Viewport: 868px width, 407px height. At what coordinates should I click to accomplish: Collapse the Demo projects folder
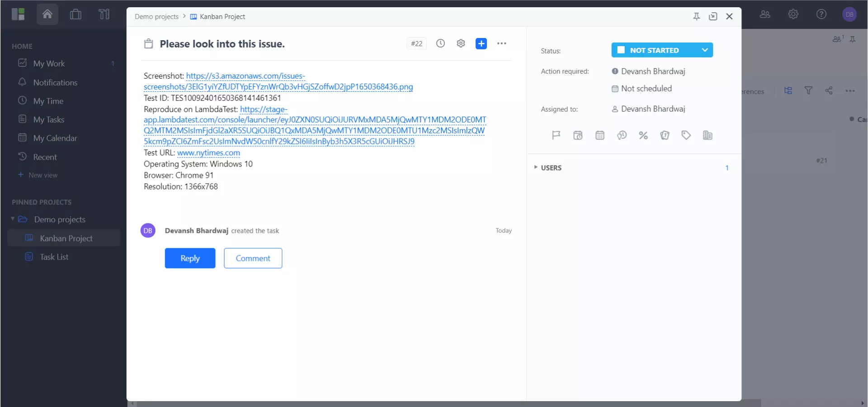[x=13, y=219]
